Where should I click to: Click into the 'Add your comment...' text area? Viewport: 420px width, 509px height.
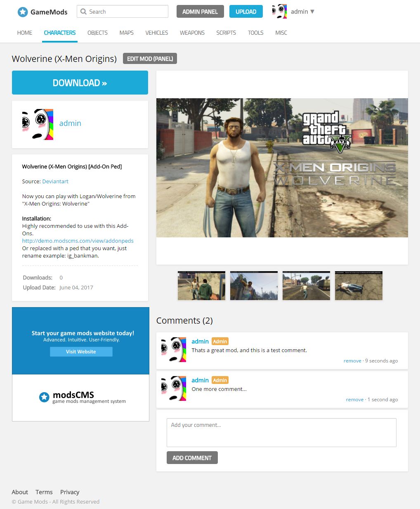coord(281,433)
